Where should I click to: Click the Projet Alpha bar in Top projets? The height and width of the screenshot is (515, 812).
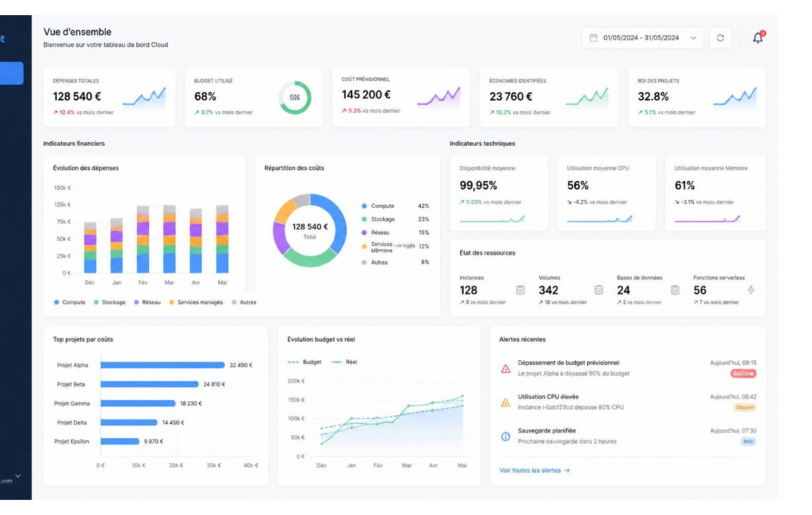[163, 365]
